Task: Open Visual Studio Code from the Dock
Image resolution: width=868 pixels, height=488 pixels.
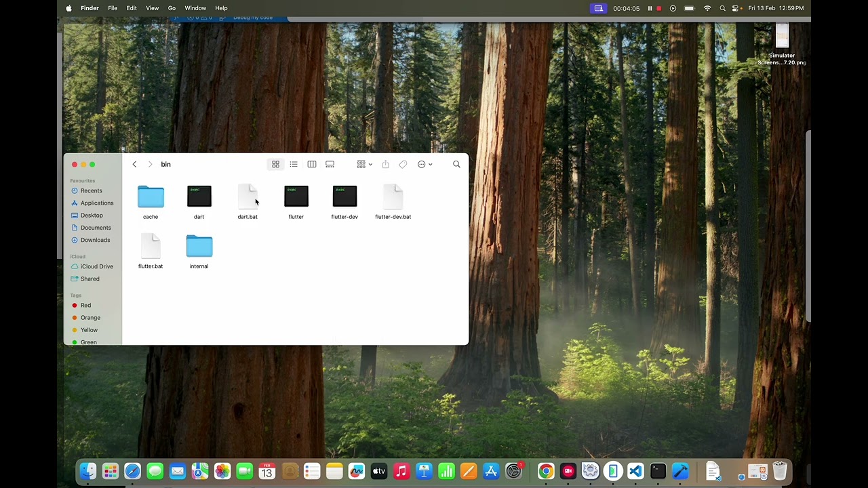Action: (x=635, y=471)
